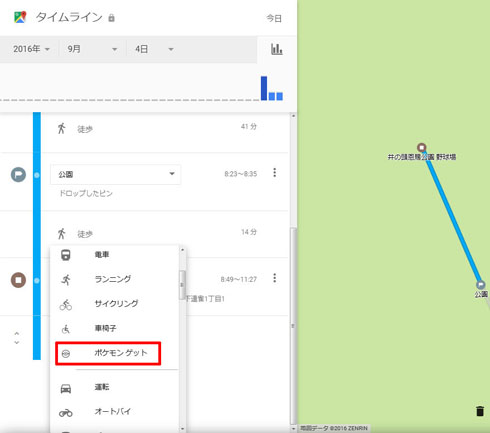Open the bar chart statistics icon
This screenshot has height=433, width=490.
277,49
